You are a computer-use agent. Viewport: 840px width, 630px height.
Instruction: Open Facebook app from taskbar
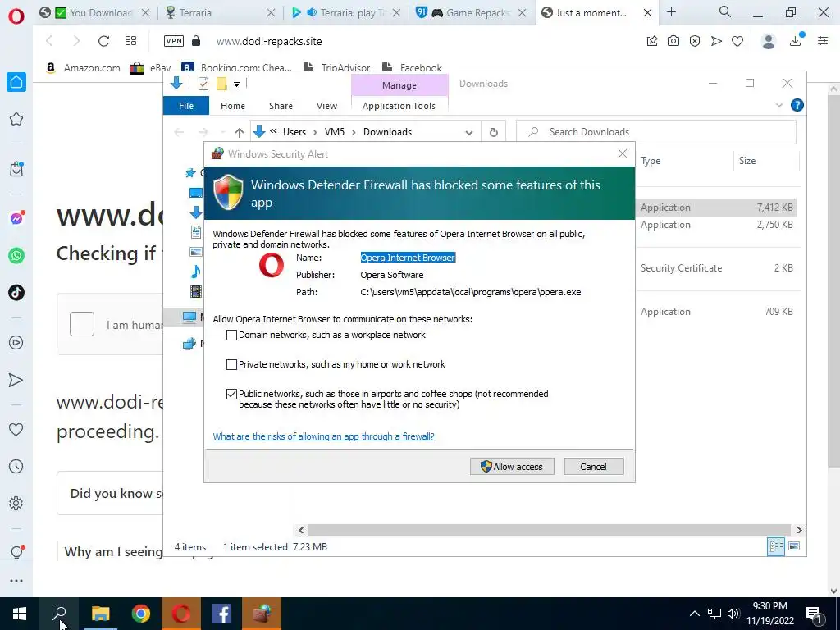coord(221,614)
